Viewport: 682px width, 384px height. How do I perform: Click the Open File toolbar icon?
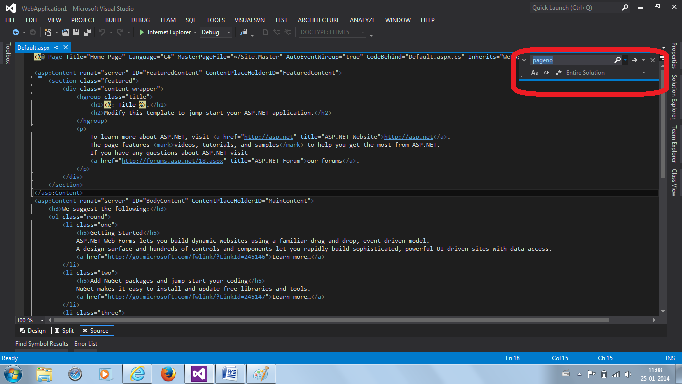click(x=65, y=32)
